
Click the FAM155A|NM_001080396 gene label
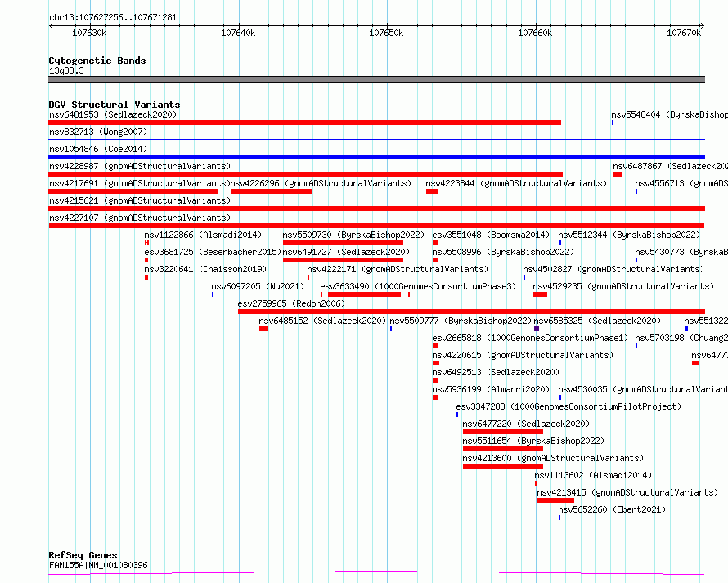point(98,565)
